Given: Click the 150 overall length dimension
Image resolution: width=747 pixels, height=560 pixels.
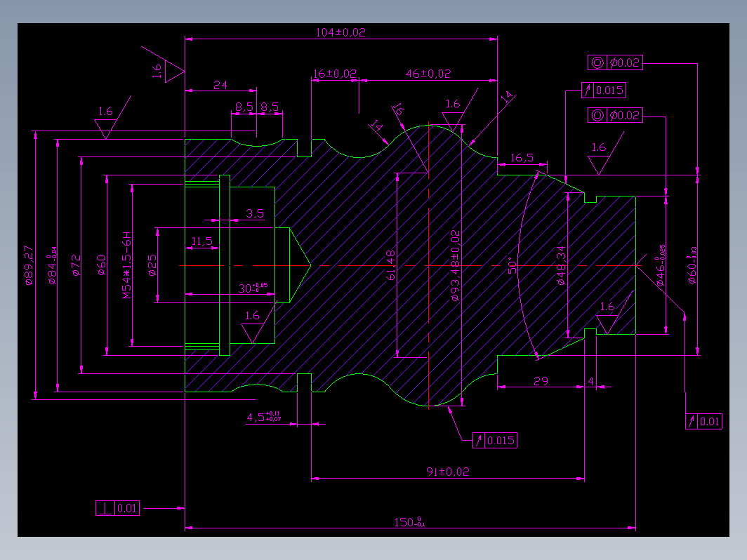Looking at the screenshot, I should tap(409, 522).
